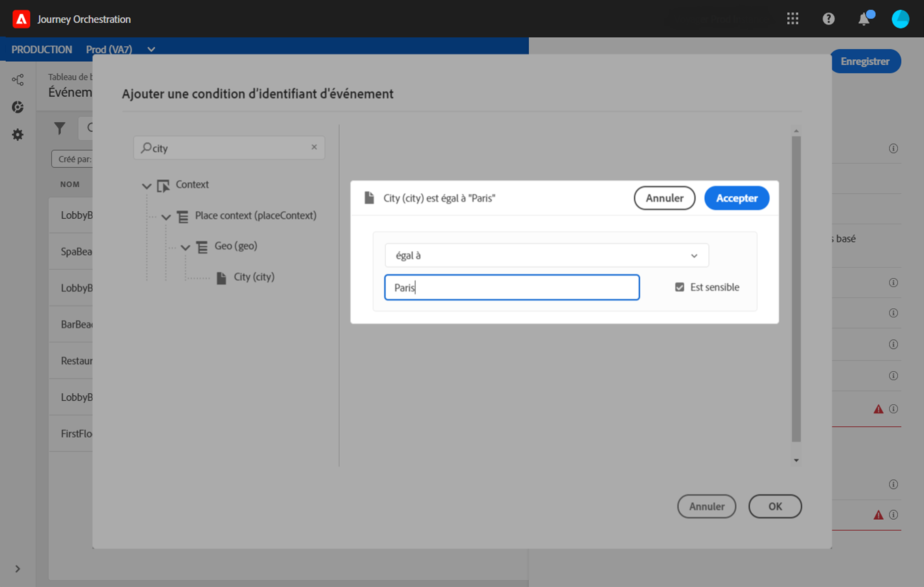Open the journeys sidebar icon
Screen dimensions: 924x587
[18, 80]
